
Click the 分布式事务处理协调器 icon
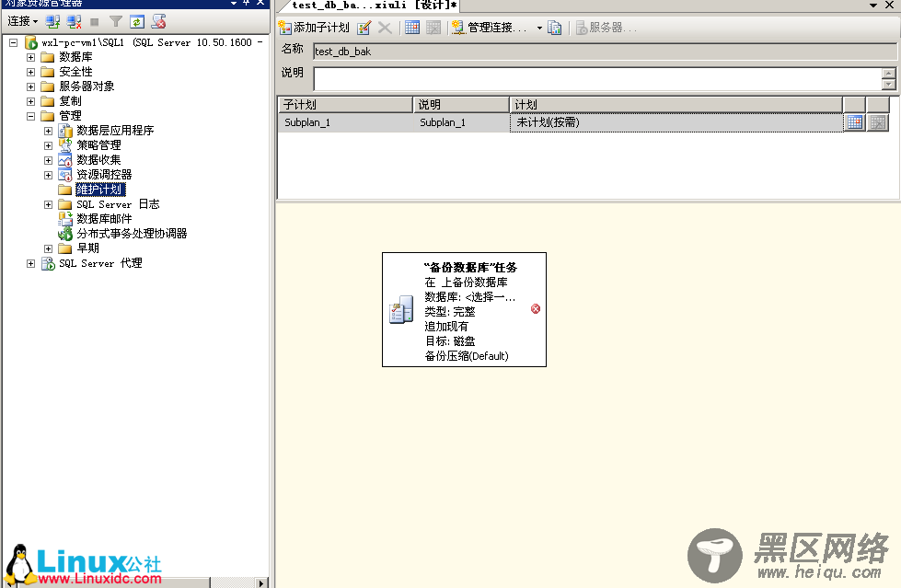click(x=65, y=234)
